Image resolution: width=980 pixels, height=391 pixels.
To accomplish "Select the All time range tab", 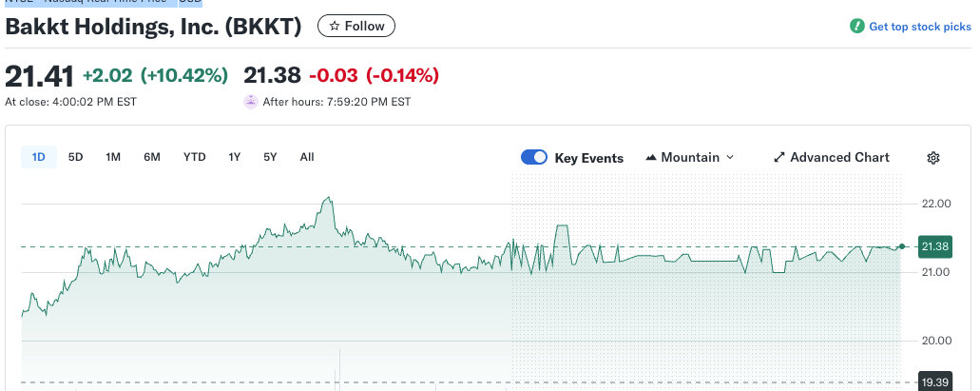I will click(x=307, y=157).
